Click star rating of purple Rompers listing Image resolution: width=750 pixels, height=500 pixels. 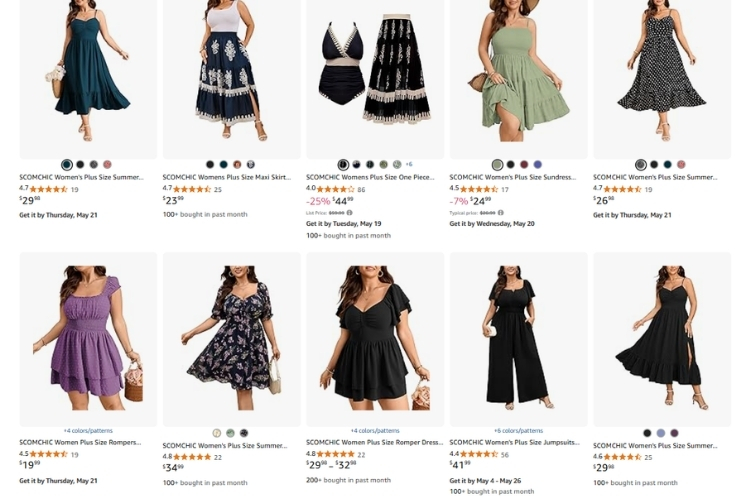click(x=49, y=454)
